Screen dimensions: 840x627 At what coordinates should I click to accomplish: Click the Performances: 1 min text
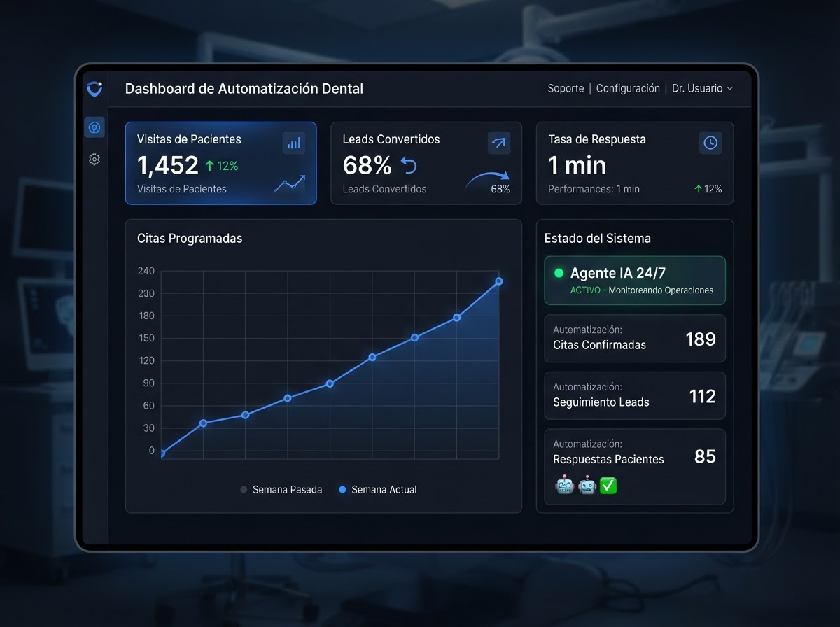(594, 189)
